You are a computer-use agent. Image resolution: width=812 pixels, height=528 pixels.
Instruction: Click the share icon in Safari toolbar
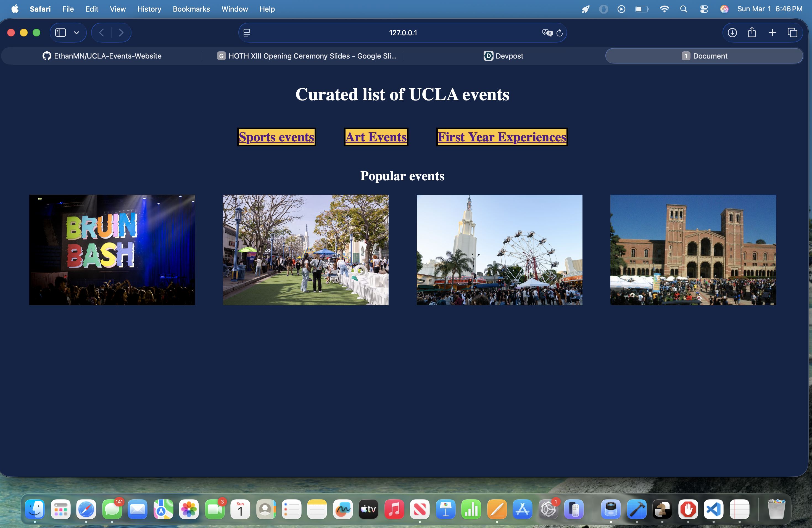tap(752, 33)
